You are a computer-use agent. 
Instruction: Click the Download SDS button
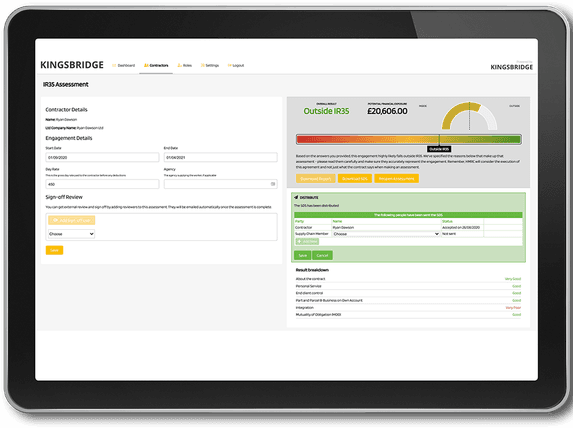click(355, 179)
